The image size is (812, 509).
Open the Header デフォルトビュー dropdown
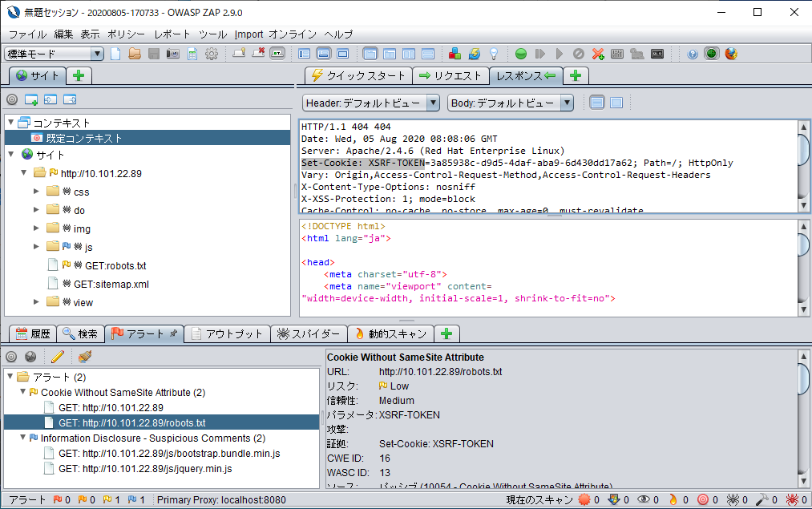coord(371,103)
